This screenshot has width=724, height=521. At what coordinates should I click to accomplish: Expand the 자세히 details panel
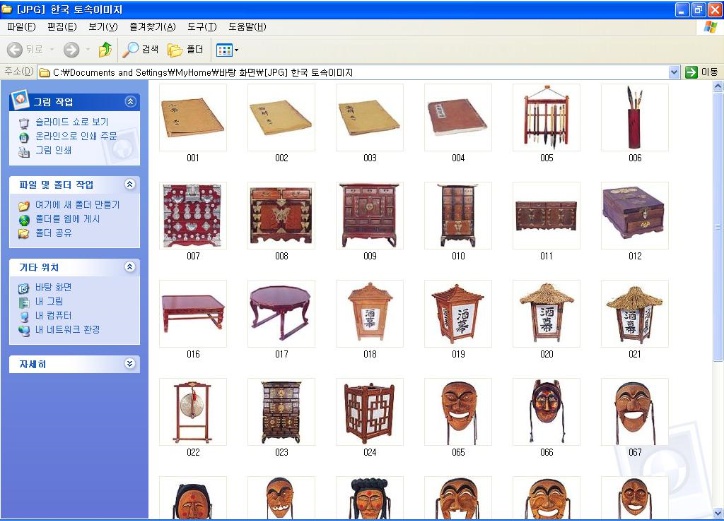coord(130,363)
